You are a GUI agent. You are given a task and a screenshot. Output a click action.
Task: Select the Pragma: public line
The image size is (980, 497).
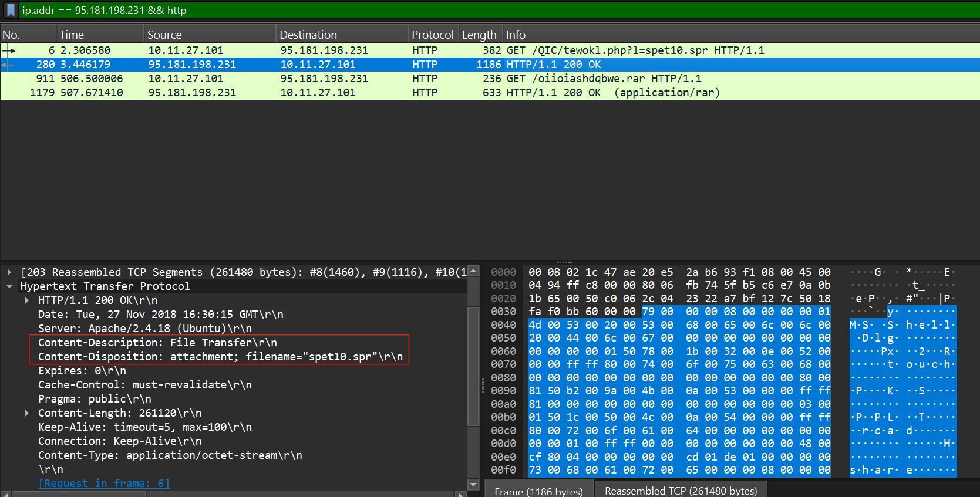95,399
